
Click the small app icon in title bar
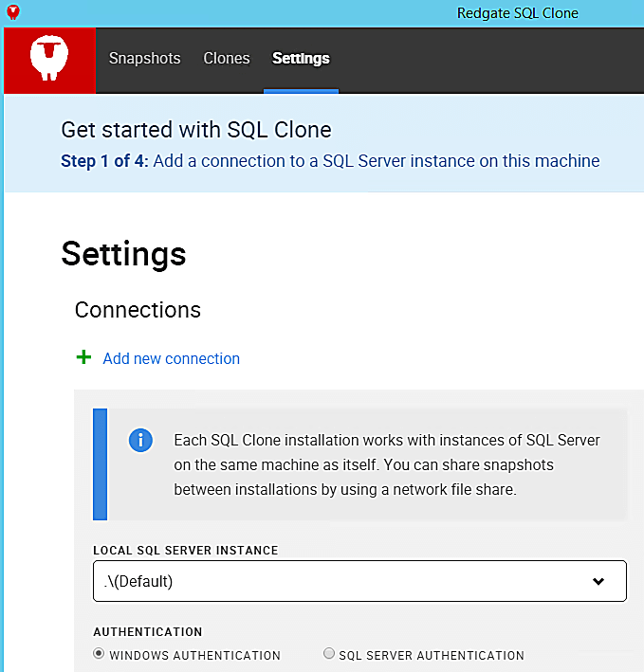[x=13, y=13]
